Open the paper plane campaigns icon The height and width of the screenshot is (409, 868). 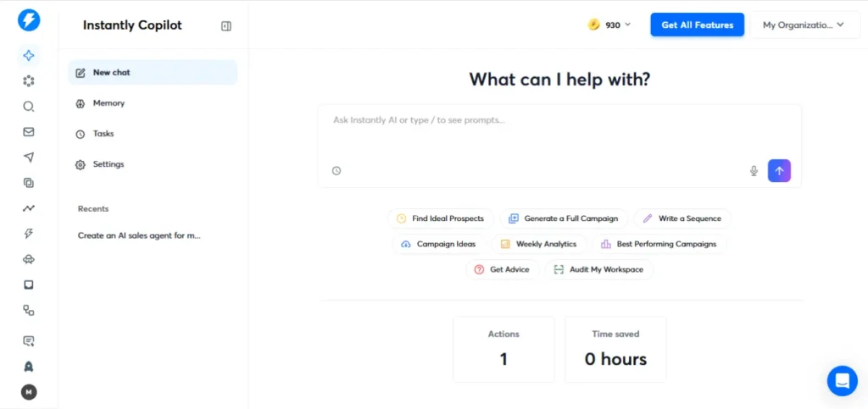pyautogui.click(x=29, y=158)
